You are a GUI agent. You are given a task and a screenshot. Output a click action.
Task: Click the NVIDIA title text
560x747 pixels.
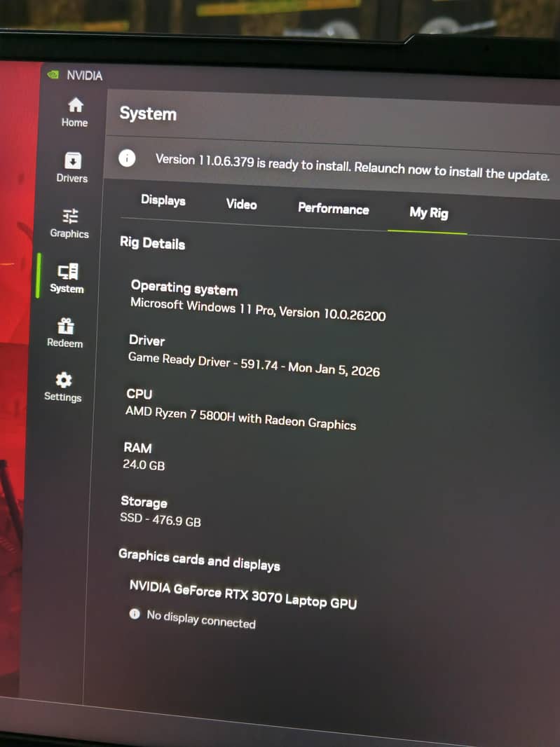(84, 75)
